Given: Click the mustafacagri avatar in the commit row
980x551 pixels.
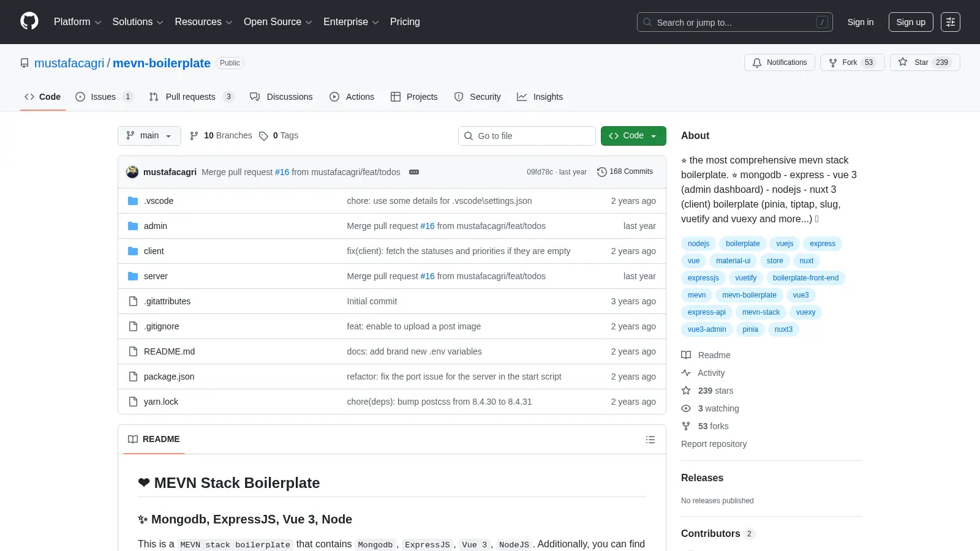Looking at the screenshot, I should coord(132,172).
